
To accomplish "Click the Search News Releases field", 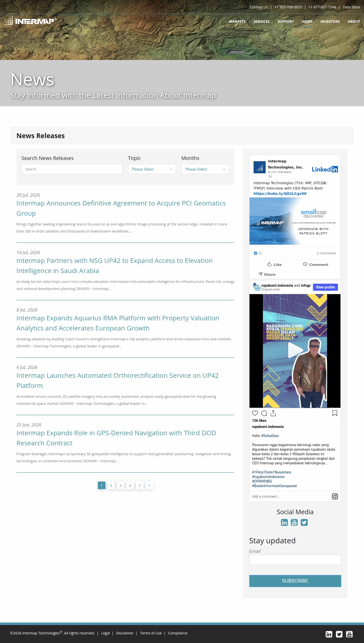I will pyautogui.click(x=72, y=169).
